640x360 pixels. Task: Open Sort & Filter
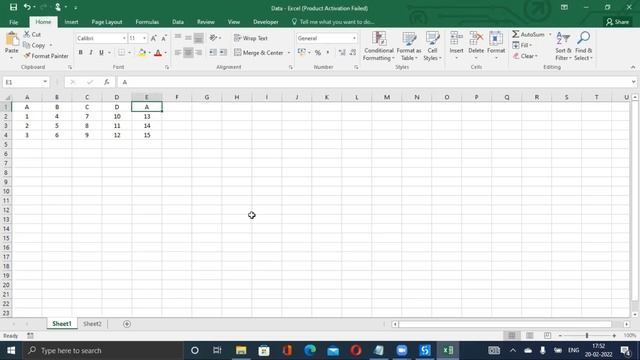click(x=563, y=46)
